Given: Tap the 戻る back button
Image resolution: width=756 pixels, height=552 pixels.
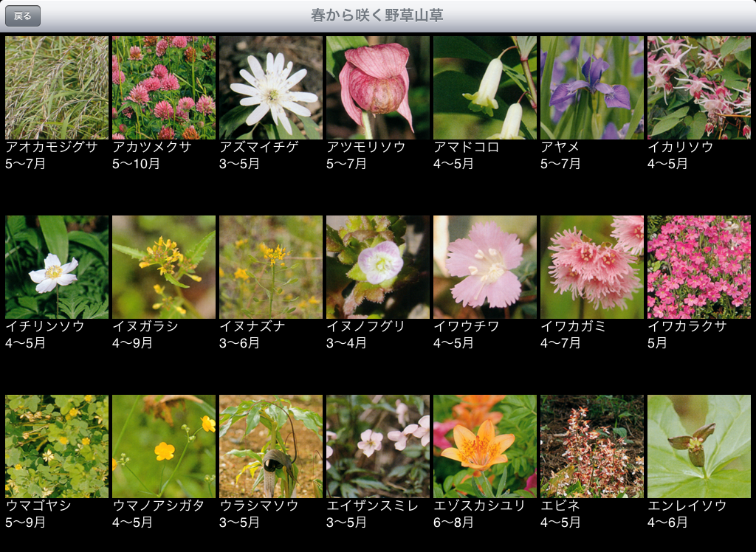Looking at the screenshot, I should (x=23, y=15).
